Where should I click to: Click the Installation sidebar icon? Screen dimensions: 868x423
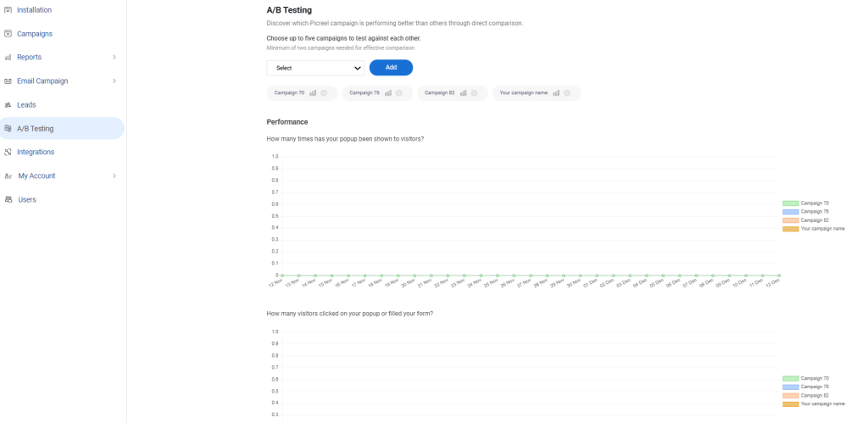8,10
